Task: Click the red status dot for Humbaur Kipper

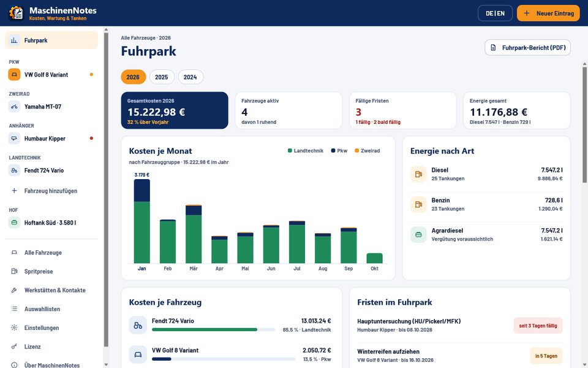Action: (91, 138)
